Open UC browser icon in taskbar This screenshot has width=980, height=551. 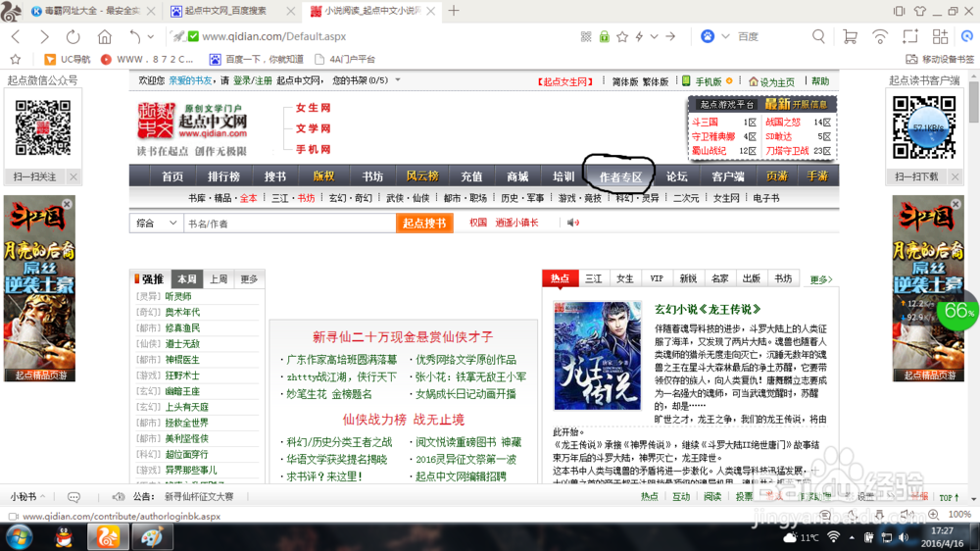[x=108, y=537]
